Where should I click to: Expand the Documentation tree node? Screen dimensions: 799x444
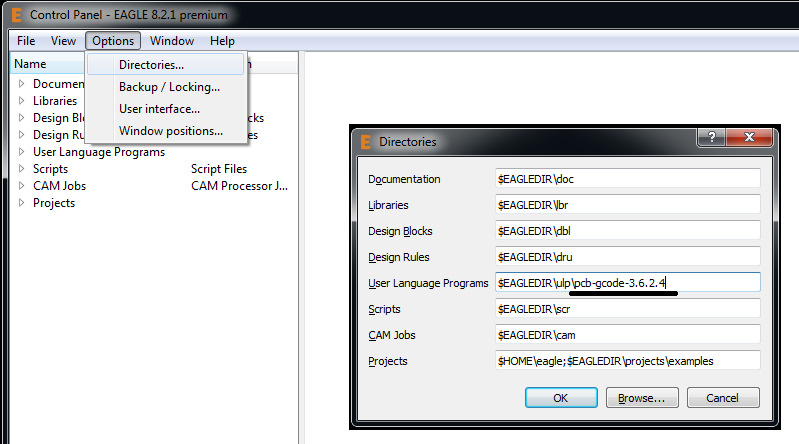[21, 83]
